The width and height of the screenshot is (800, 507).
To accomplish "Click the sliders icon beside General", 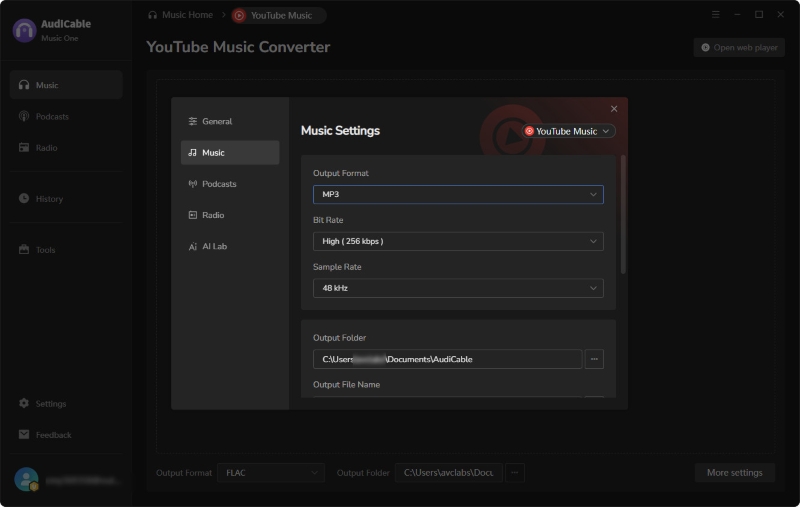I will [x=192, y=121].
